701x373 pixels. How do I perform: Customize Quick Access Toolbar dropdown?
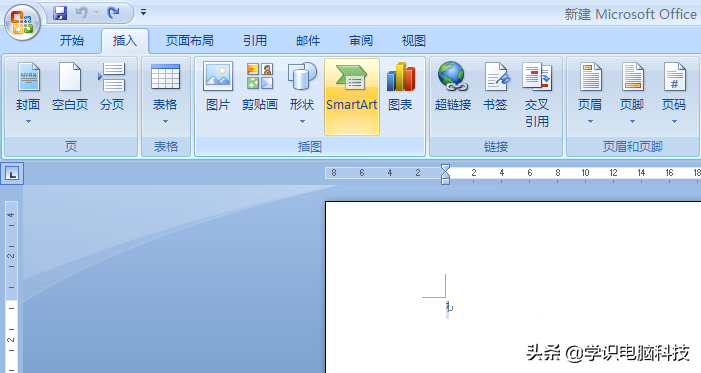(x=144, y=13)
